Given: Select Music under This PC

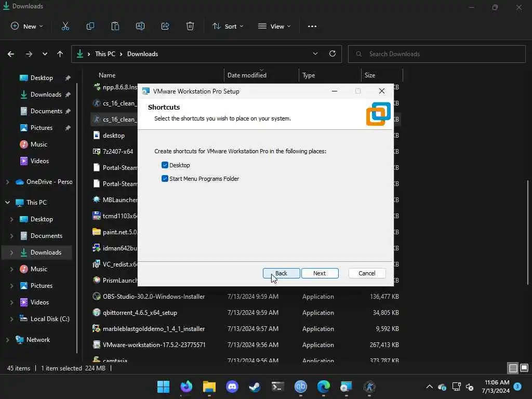Looking at the screenshot, I should (x=38, y=269).
